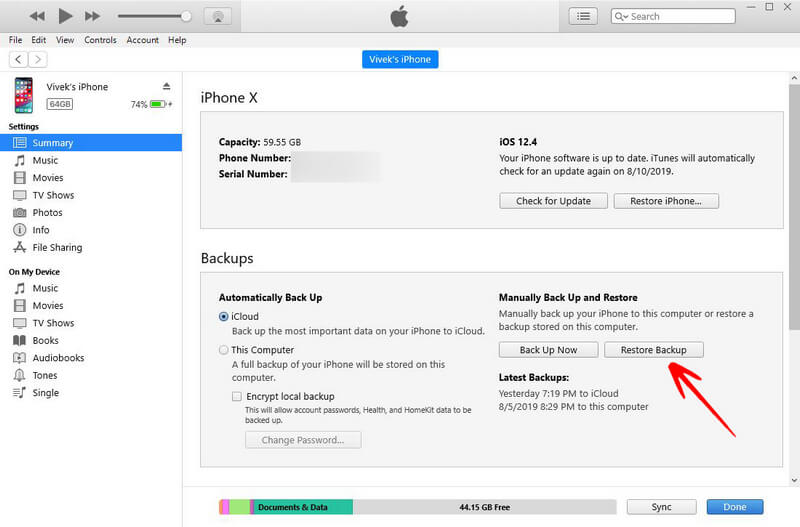
Task: Open the Edit menu
Action: pos(38,40)
